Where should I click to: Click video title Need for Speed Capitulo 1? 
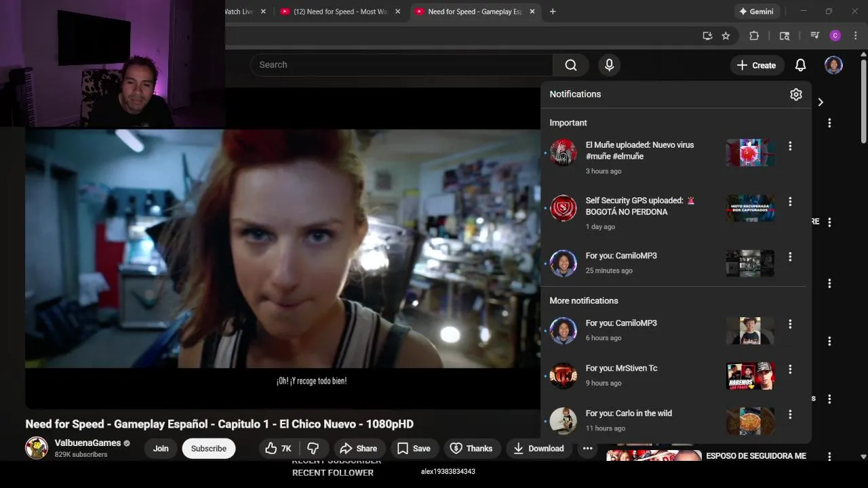coord(219,424)
